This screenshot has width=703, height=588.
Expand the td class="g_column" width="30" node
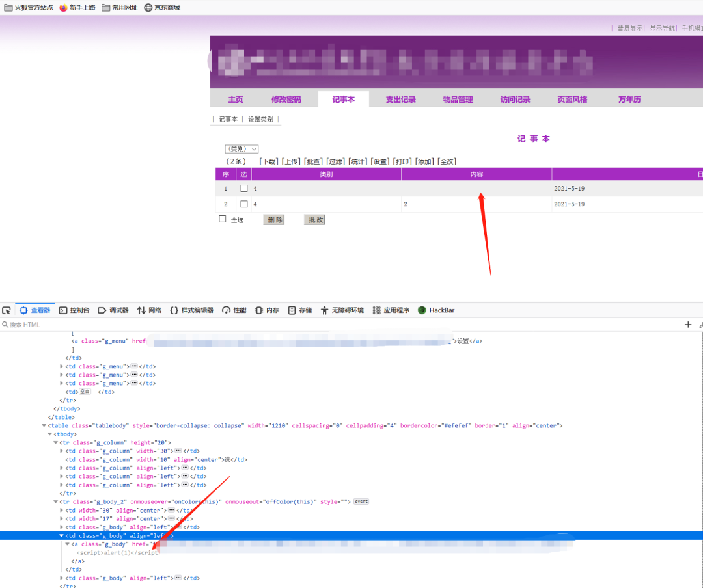(61, 451)
